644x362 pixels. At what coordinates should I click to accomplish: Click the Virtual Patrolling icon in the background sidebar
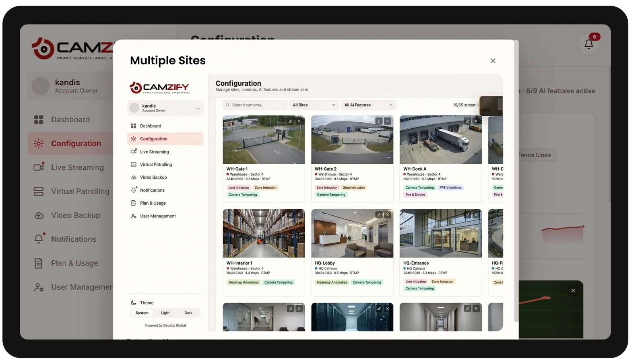pos(39,191)
